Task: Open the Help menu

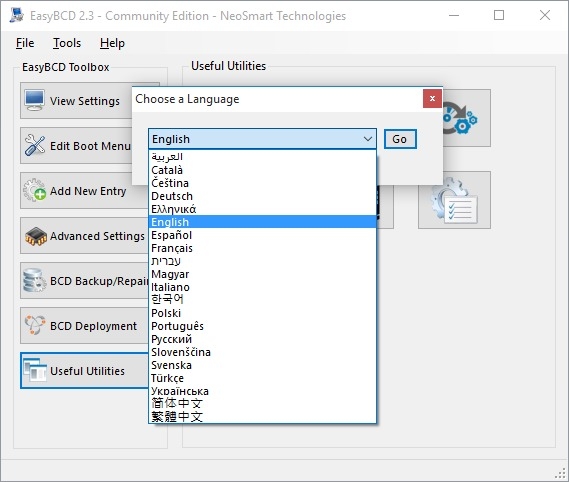Action: click(x=112, y=43)
